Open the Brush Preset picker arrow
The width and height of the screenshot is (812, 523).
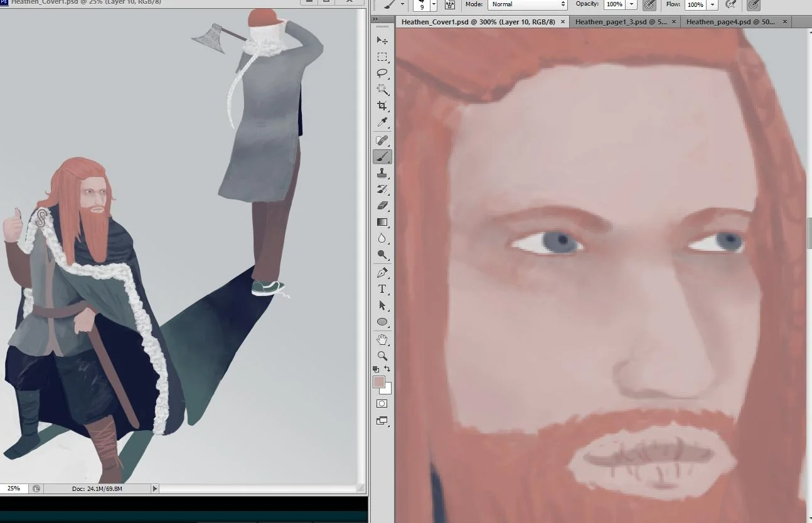pyautogui.click(x=434, y=4)
